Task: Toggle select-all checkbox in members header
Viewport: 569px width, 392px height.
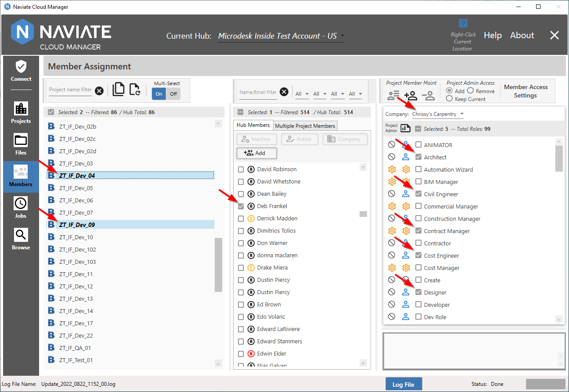Action: tap(241, 112)
